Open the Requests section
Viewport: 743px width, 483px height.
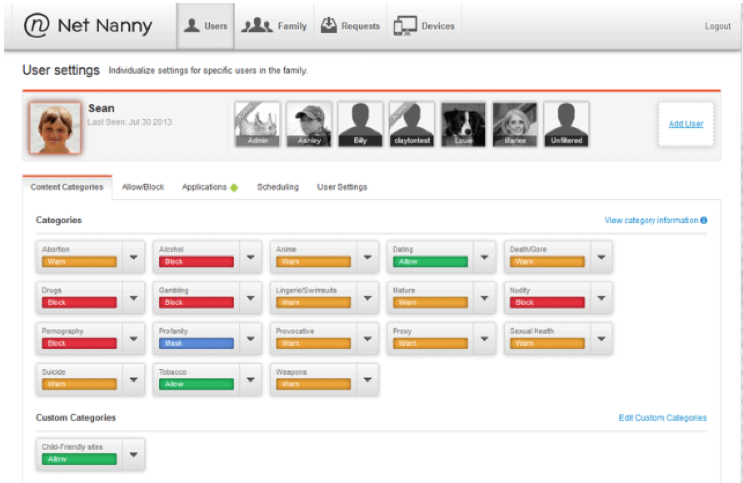tap(350, 26)
